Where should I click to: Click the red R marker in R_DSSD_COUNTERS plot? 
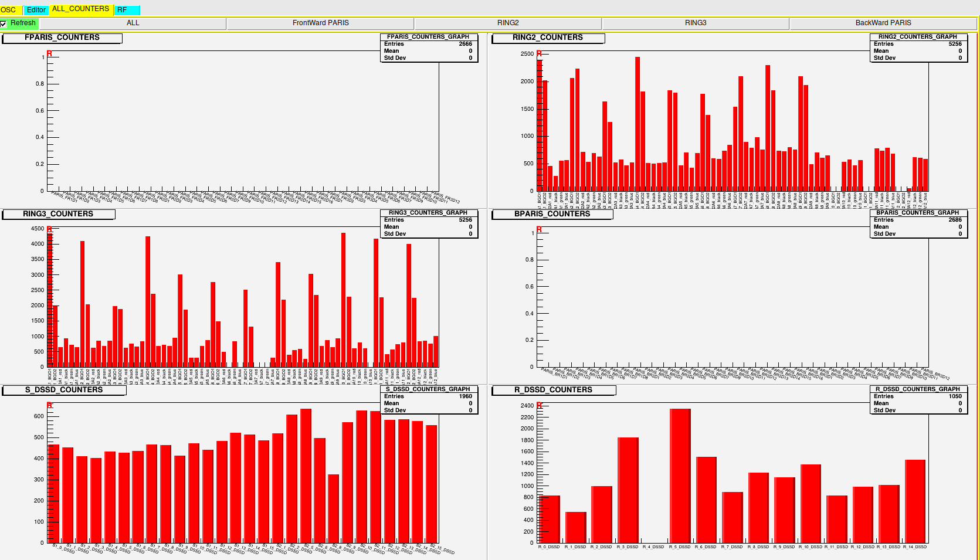pyautogui.click(x=539, y=406)
